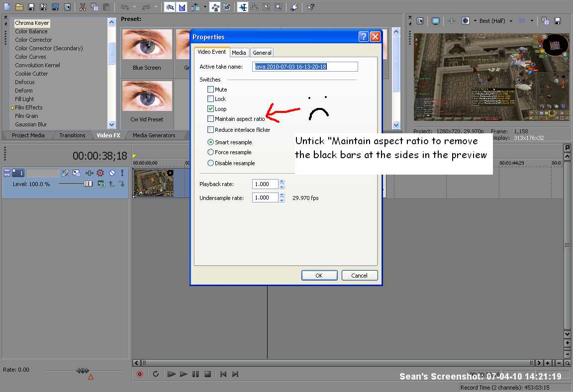Open the What's This help tool

[310, 7]
